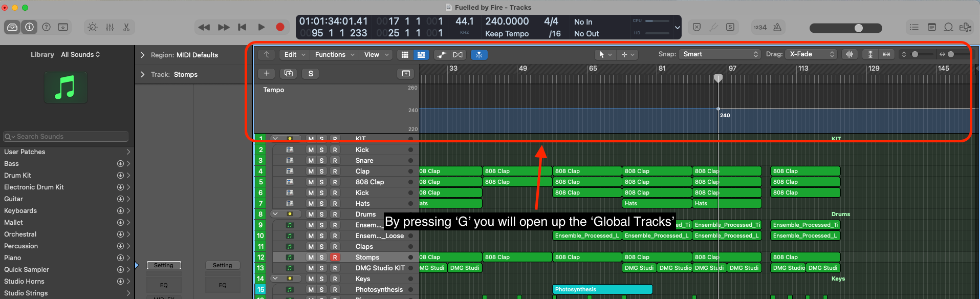Mute the Hats track
The height and width of the screenshot is (299, 980).
(311, 204)
